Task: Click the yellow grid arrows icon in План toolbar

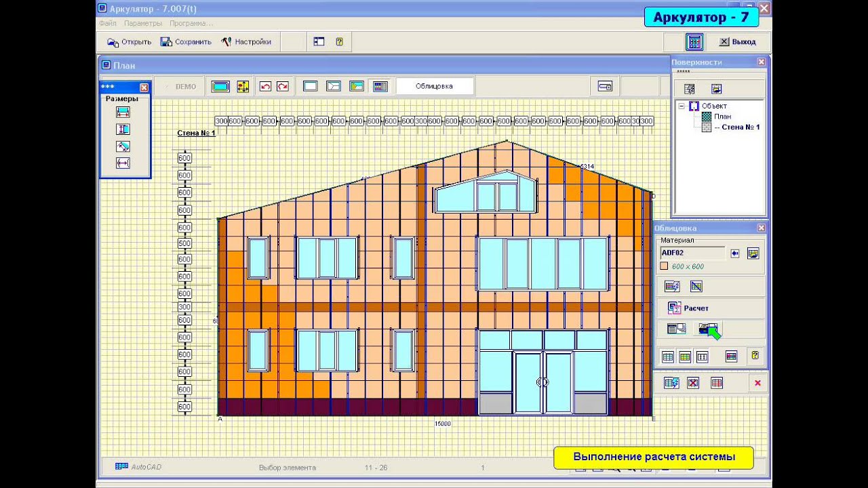Action: (242, 87)
